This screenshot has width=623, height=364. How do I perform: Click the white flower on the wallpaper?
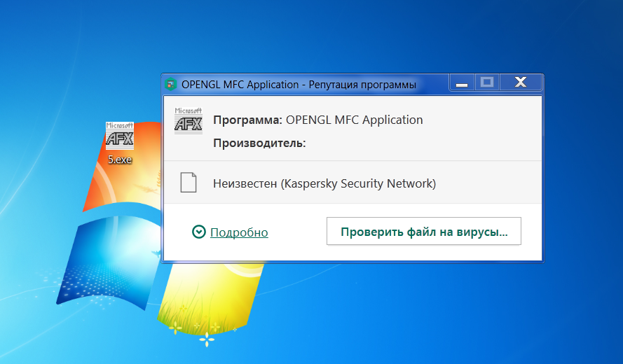(x=207, y=339)
